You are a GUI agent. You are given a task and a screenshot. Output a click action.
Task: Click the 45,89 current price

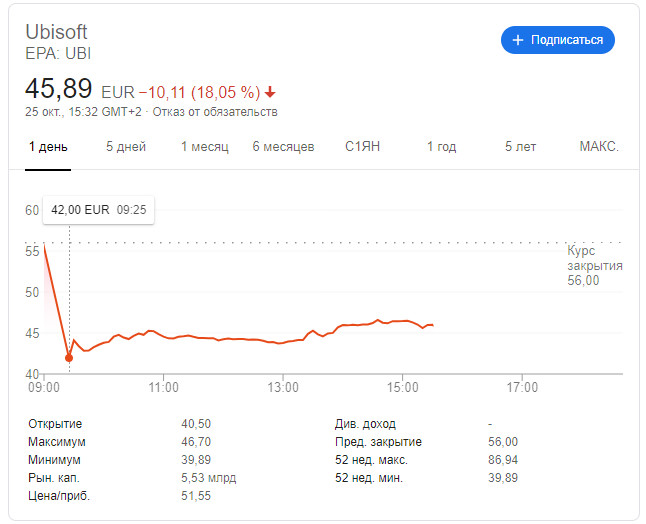point(59,89)
